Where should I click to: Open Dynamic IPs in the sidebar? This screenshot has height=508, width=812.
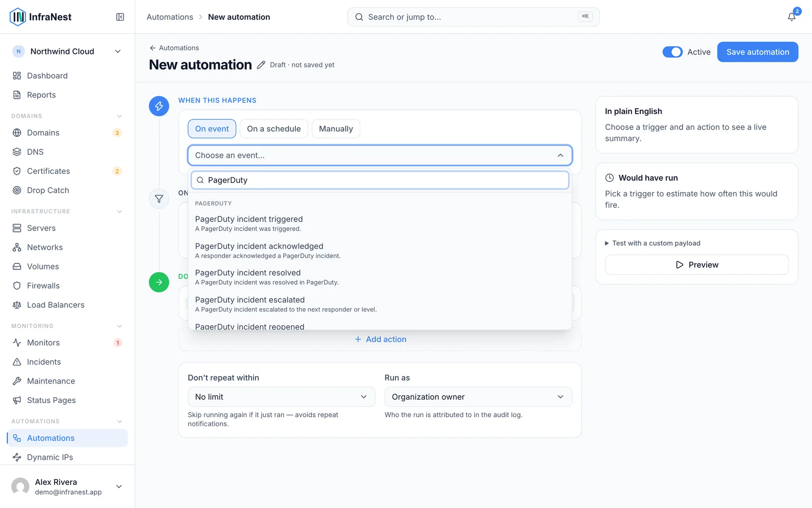67,457
